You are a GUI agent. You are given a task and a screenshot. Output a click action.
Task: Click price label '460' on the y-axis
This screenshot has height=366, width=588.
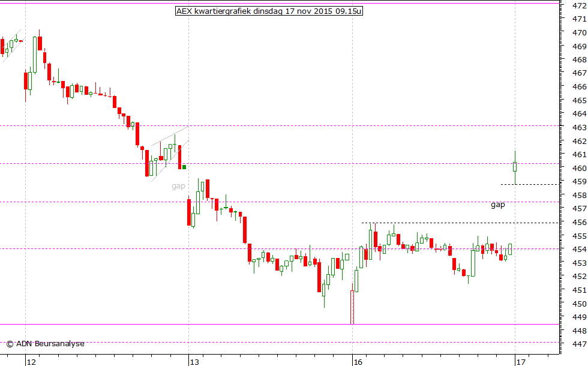coord(580,168)
